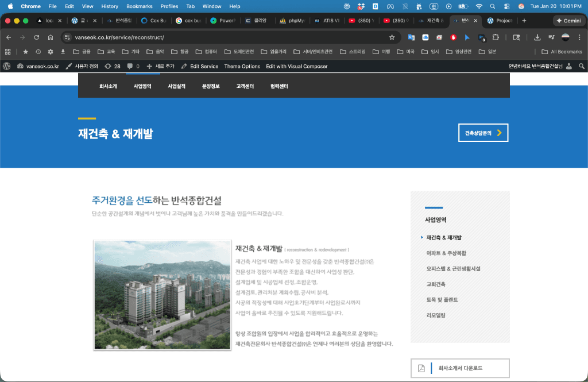Click the apps grid icon left of bookmarks
588x382 pixels.
(x=8, y=51)
